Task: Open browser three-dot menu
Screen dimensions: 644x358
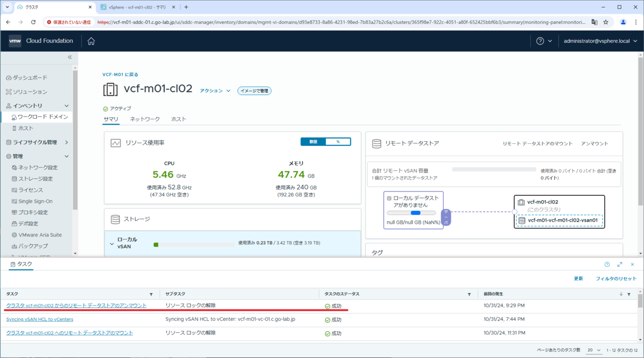Action: point(635,23)
